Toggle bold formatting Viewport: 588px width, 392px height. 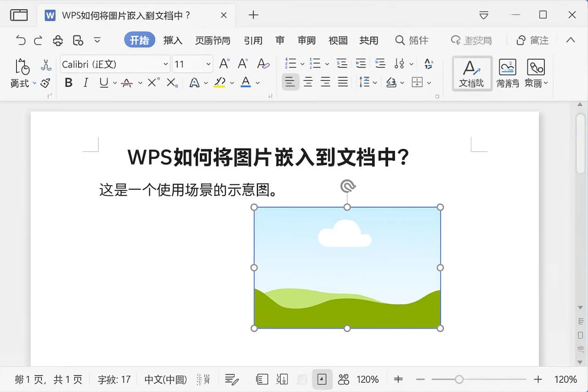point(68,82)
